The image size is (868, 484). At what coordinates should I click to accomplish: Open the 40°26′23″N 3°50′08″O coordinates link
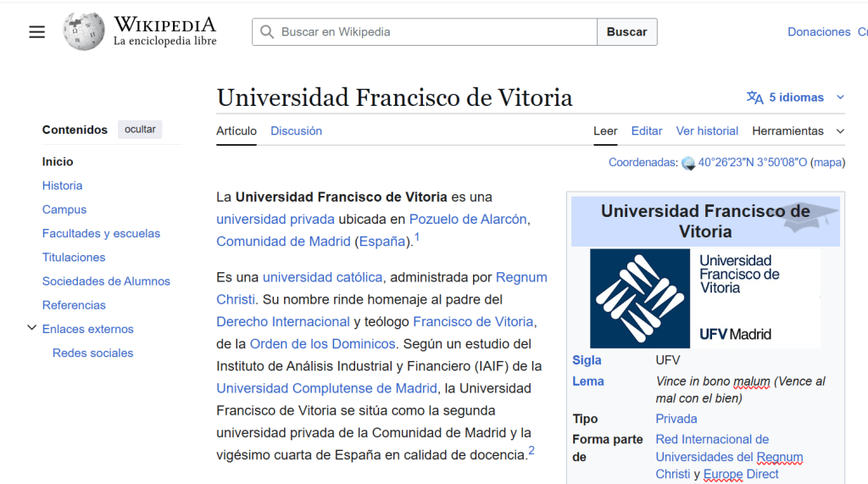tap(753, 162)
